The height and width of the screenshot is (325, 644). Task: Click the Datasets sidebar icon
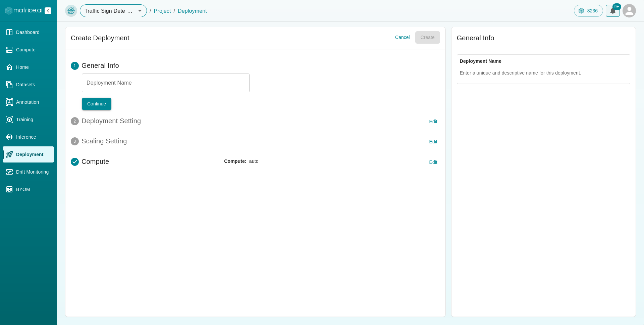(x=9, y=85)
